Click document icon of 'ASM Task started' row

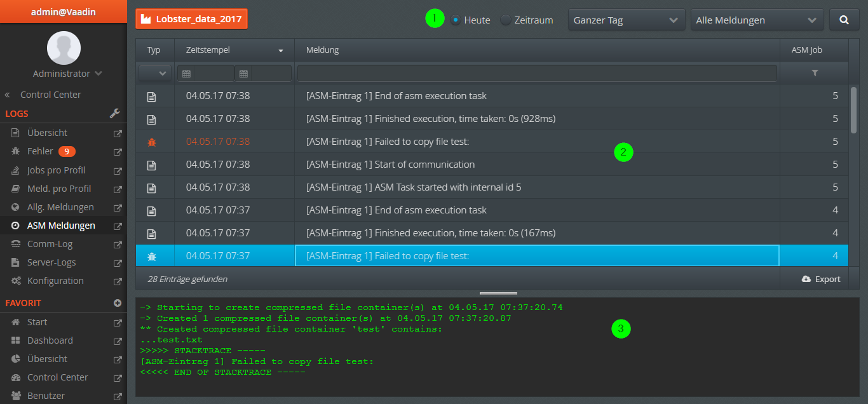(x=151, y=187)
